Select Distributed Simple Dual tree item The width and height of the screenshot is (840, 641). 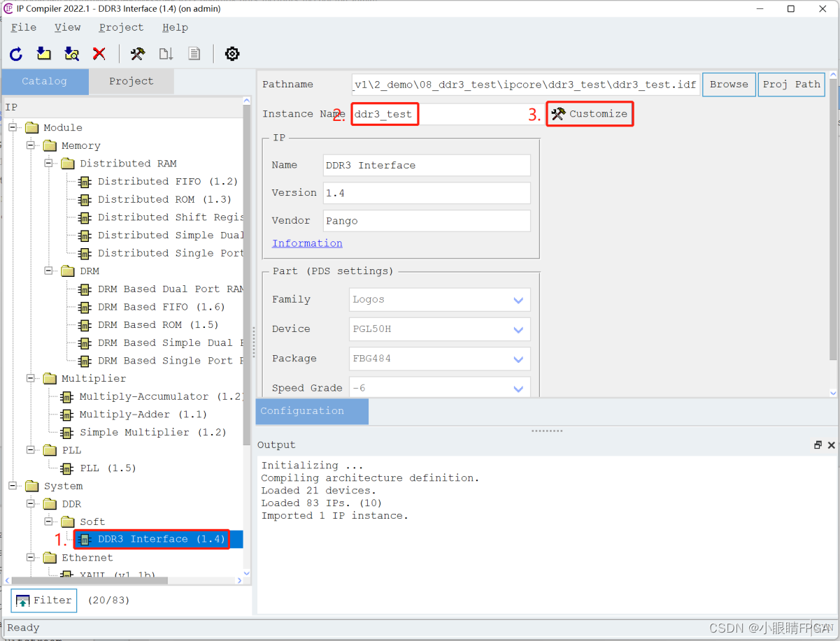point(171,236)
